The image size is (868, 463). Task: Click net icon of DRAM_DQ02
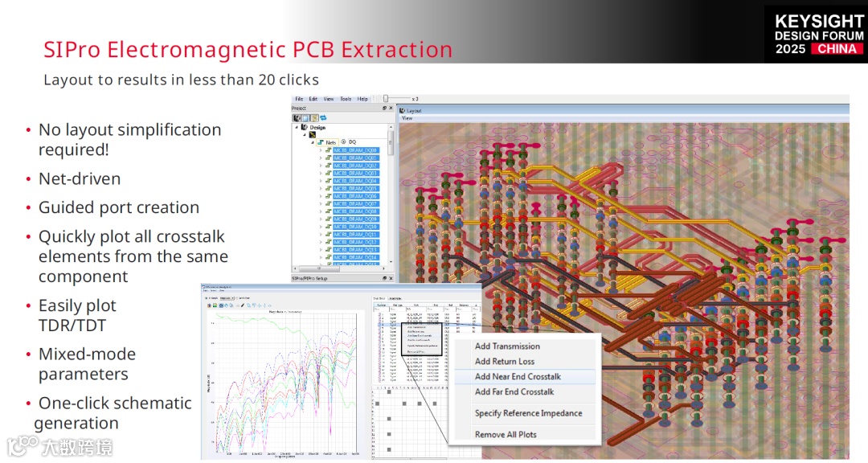click(328, 166)
